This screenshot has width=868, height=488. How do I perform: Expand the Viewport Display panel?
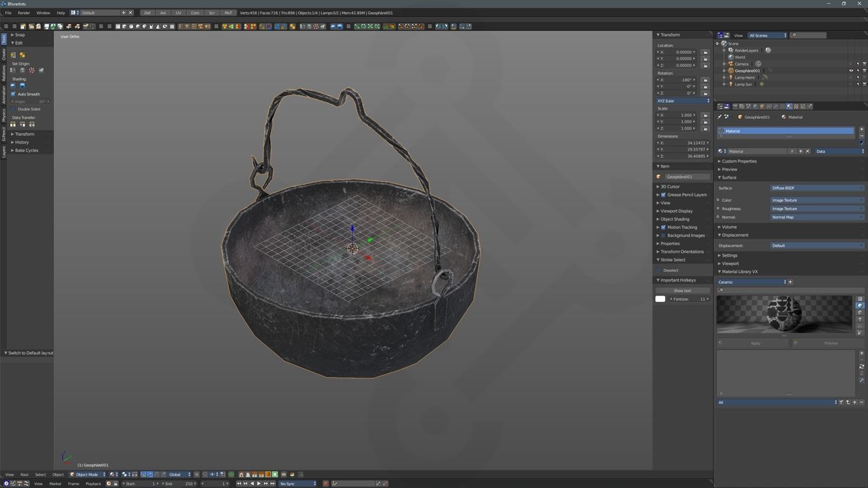[x=676, y=211]
